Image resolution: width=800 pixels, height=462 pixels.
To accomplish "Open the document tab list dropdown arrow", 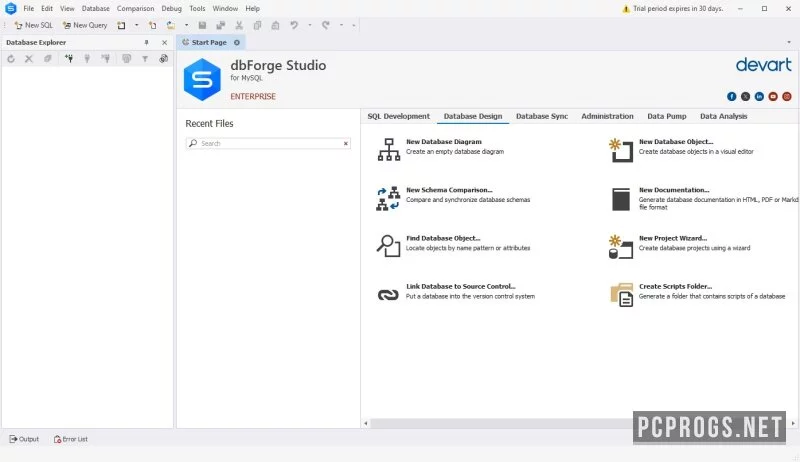I will pyautogui.click(x=789, y=42).
